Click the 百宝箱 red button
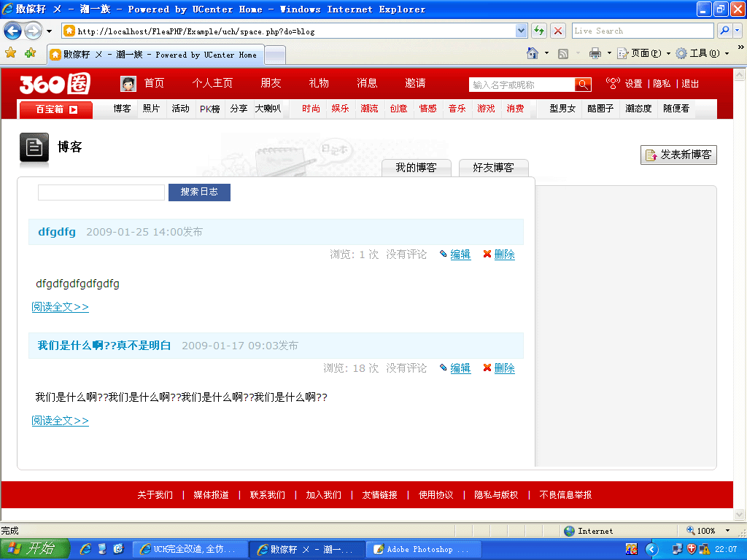 click(x=56, y=109)
